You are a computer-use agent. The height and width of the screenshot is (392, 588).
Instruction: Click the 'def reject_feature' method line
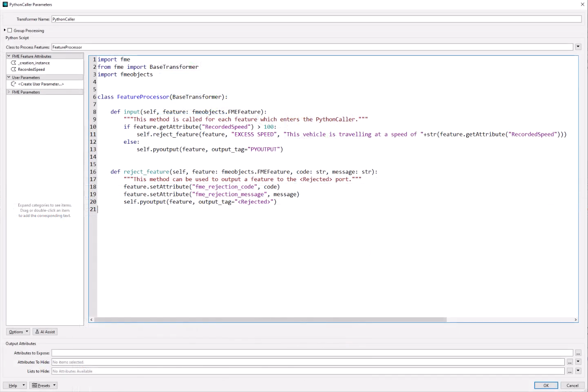tap(244, 172)
